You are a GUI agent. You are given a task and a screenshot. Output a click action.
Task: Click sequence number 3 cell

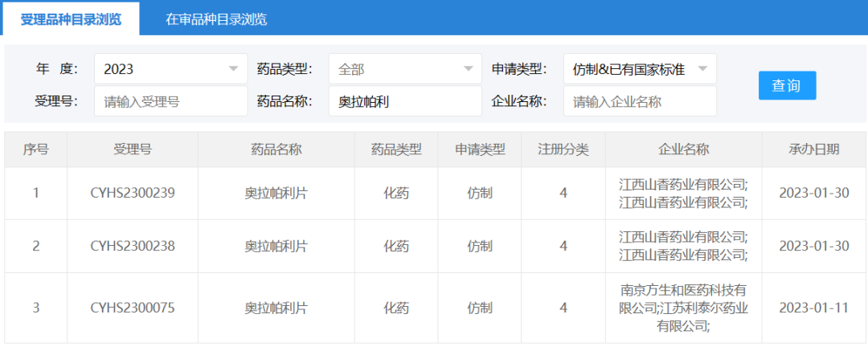(35, 308)
